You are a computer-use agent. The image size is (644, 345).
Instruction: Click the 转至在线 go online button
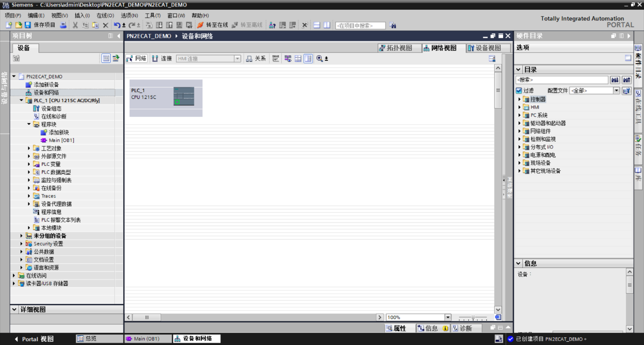[212, 25]
